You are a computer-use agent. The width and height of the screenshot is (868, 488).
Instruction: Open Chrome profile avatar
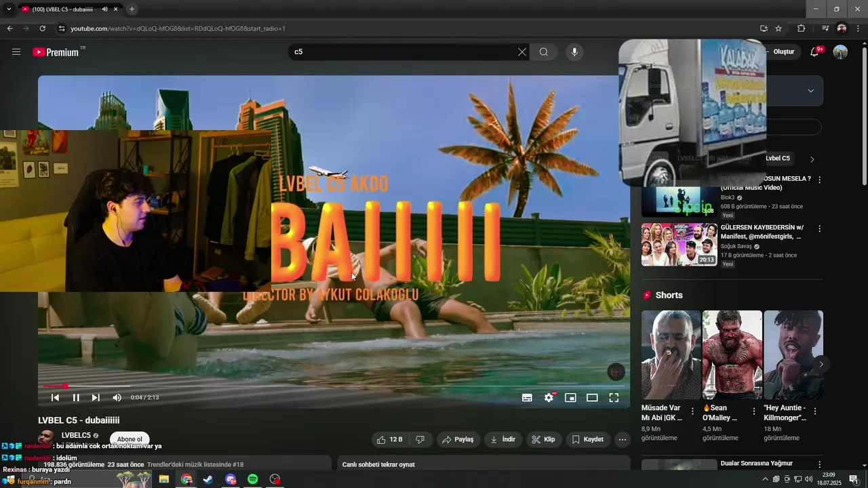pyautogui.click(x=842, y=28)
